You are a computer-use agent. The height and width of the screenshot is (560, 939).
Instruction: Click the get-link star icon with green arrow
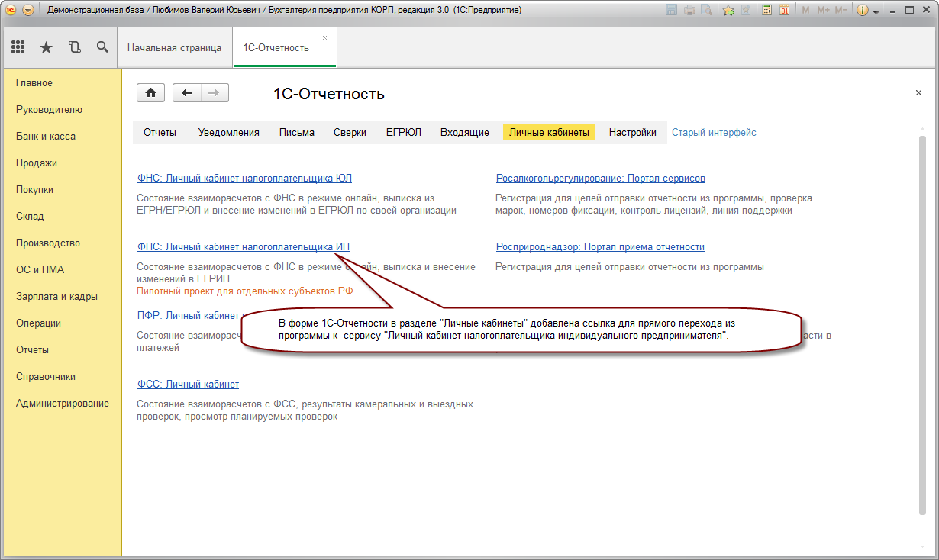pyautogui.click(x=728, y=11)
